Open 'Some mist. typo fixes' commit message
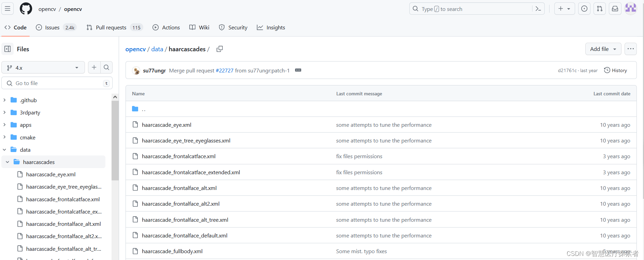The image size is (644, 260). click(x=361, y=251)
